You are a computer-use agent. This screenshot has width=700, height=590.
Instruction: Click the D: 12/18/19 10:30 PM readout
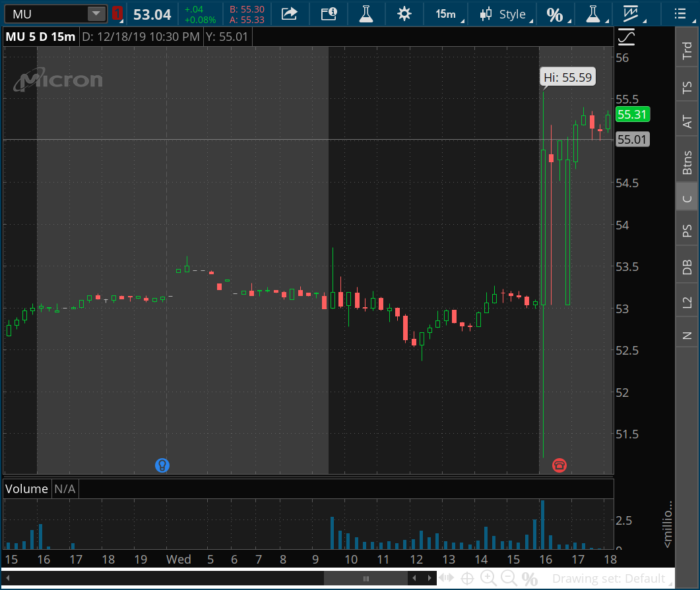click(141, 36)
